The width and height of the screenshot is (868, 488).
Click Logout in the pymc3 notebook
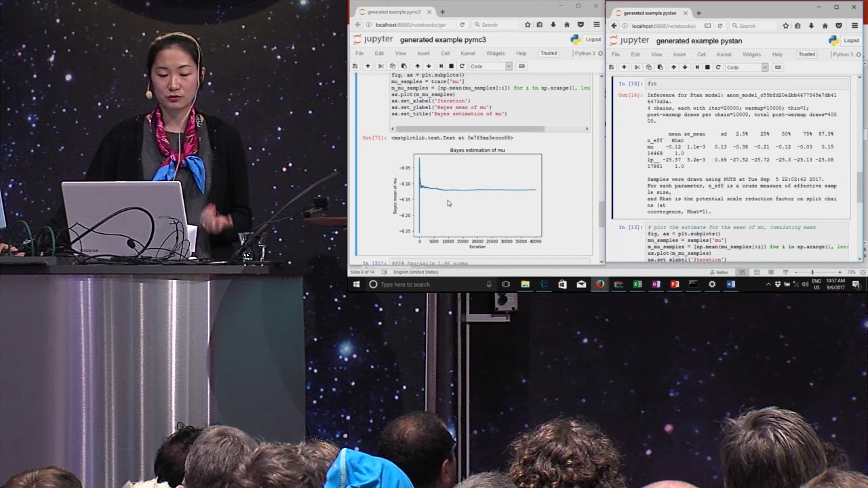(593, 39)
